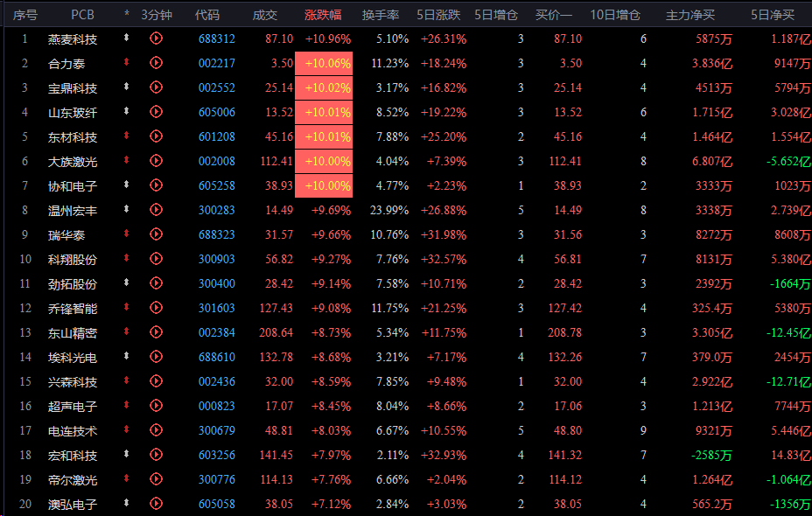Open 3-minute play icon for 合力泰

(156, 63)
